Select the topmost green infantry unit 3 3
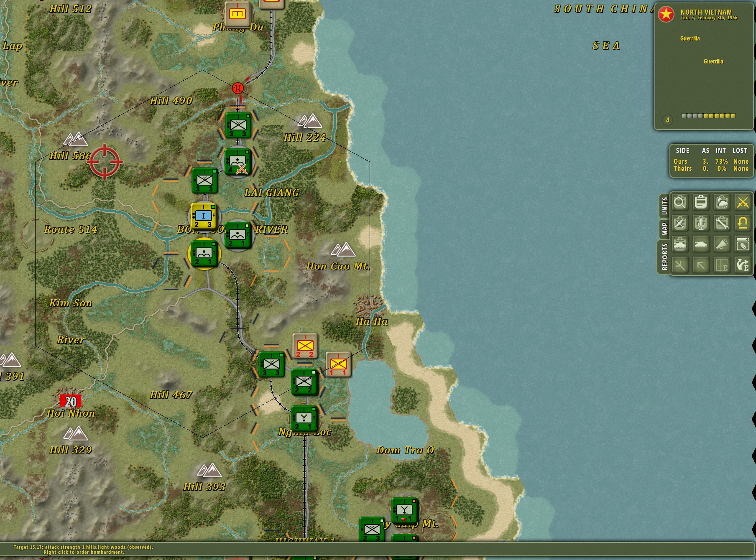The height and width of the screenshot is (560, 756). pos(238,125)
